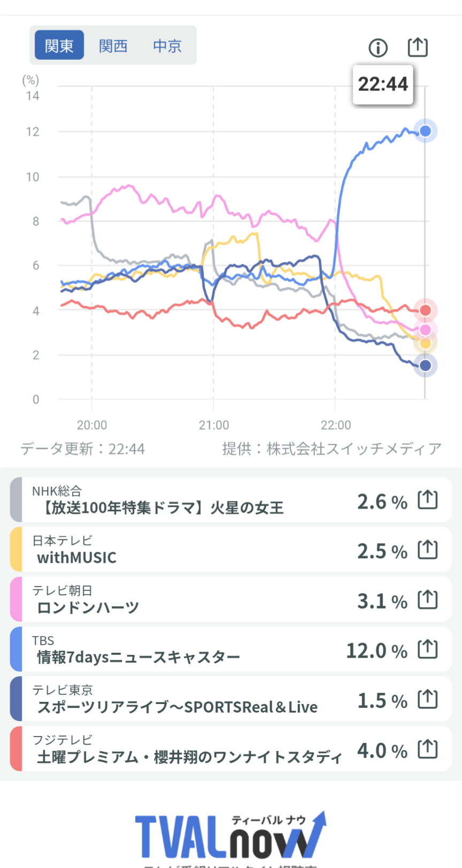Image resolution: width=462 pixels, height=868 pixels.
Task: Click the テレビ東京 dark blue data point
Action: (x=425, y=366)
